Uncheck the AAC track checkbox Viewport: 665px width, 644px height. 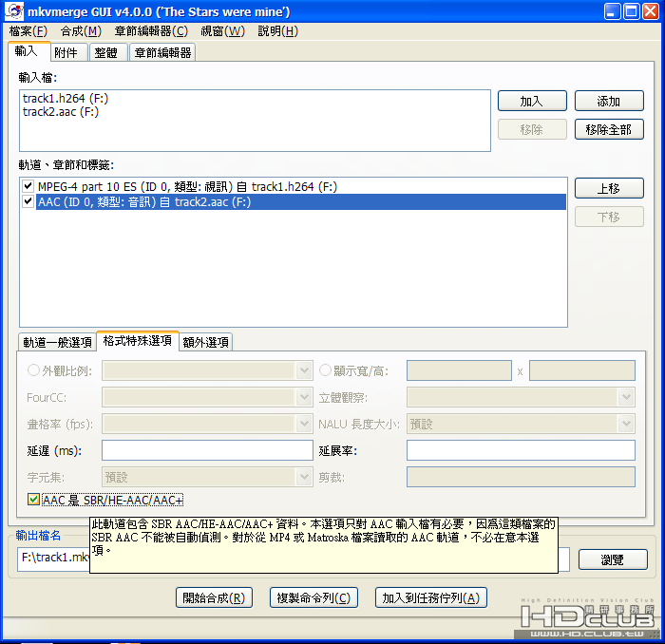click(28, 201)
